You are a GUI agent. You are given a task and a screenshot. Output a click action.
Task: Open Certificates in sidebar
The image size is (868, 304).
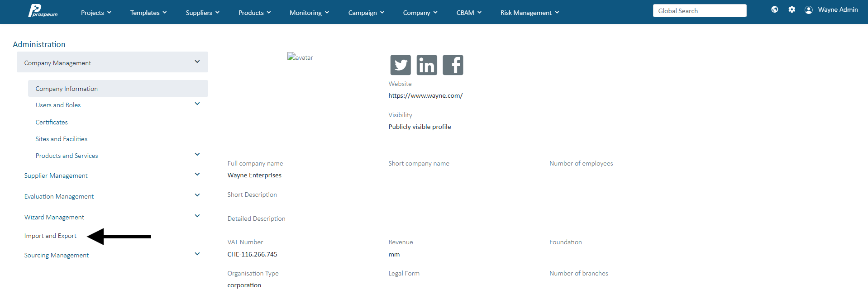(52, 122)
